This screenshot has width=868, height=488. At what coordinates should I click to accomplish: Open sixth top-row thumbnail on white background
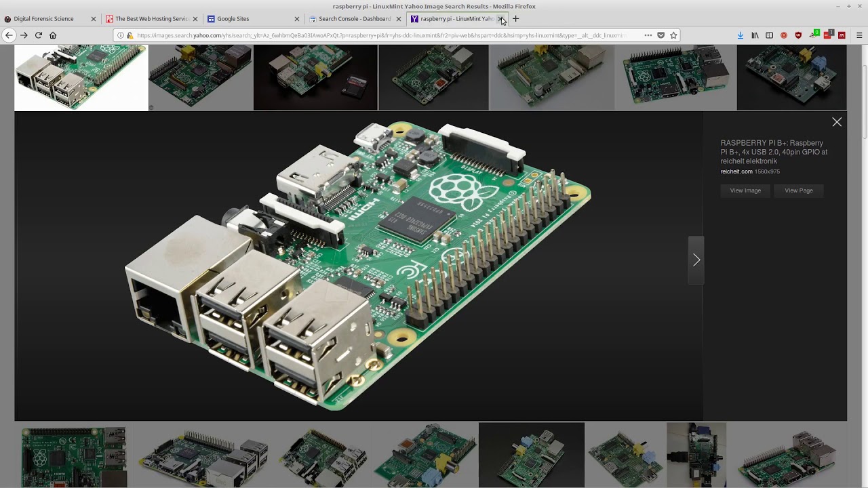pos(675,77)
